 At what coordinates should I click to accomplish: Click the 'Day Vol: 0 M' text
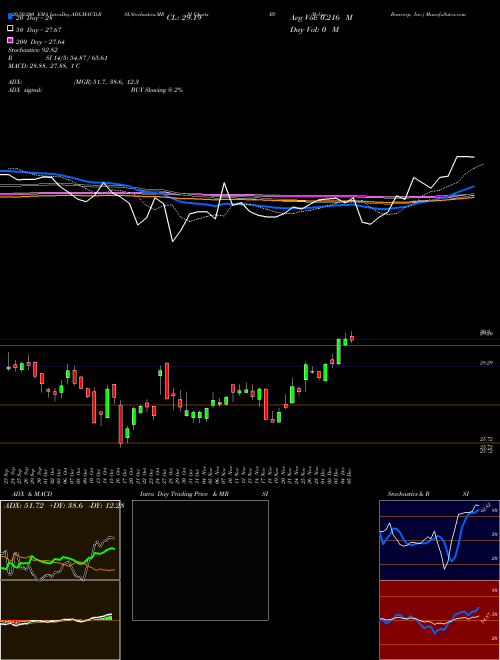[x=314, y=29]
